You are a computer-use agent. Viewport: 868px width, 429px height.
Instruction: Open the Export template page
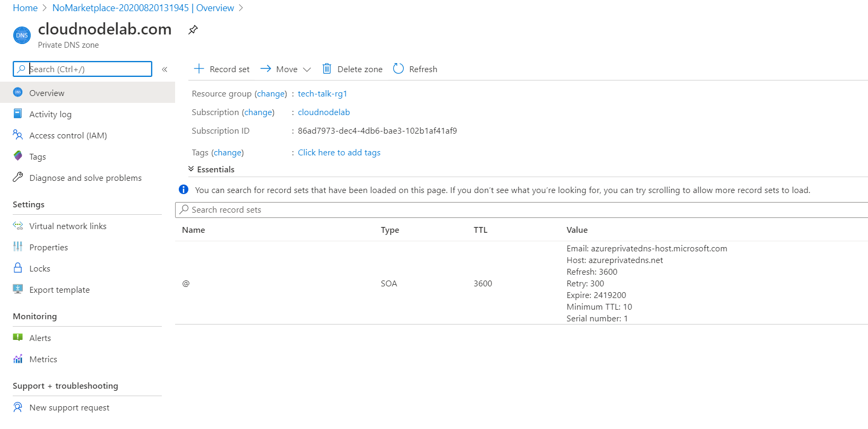(x=59, y=290)
